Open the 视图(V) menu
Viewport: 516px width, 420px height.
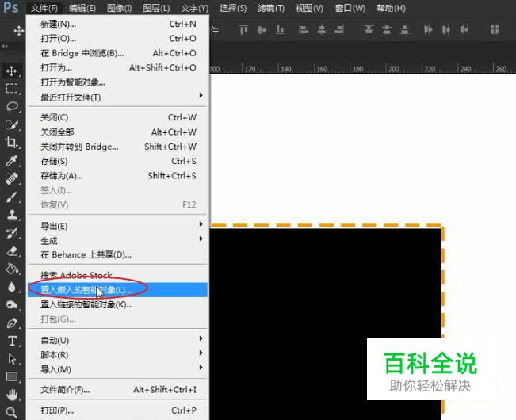tap(309, 8)
